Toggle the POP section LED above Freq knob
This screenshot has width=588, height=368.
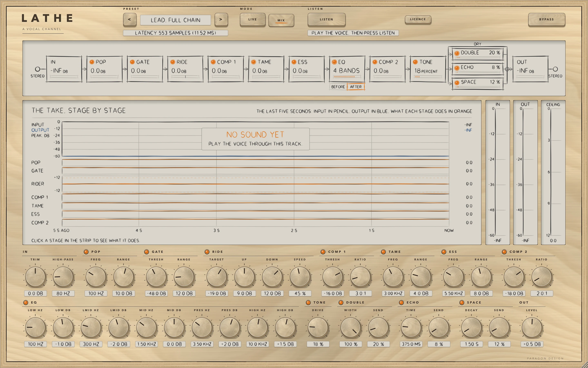(86, 252)
